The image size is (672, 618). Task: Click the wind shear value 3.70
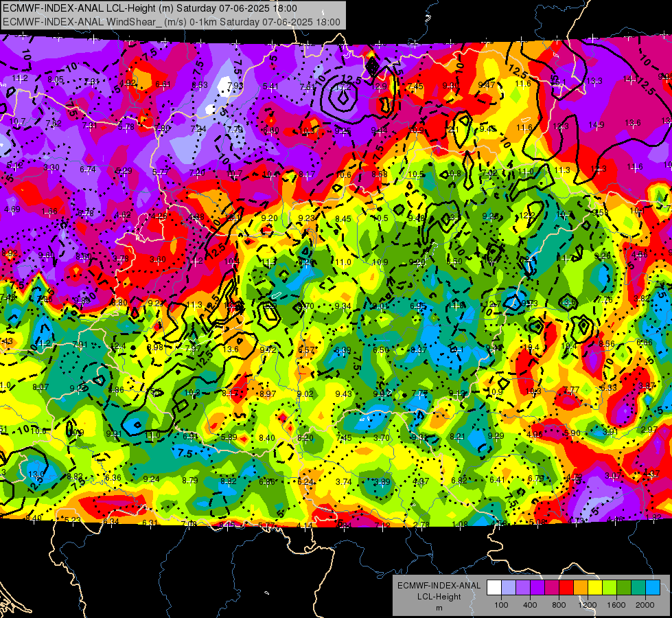pyautogui.click(x=382, y=438)
